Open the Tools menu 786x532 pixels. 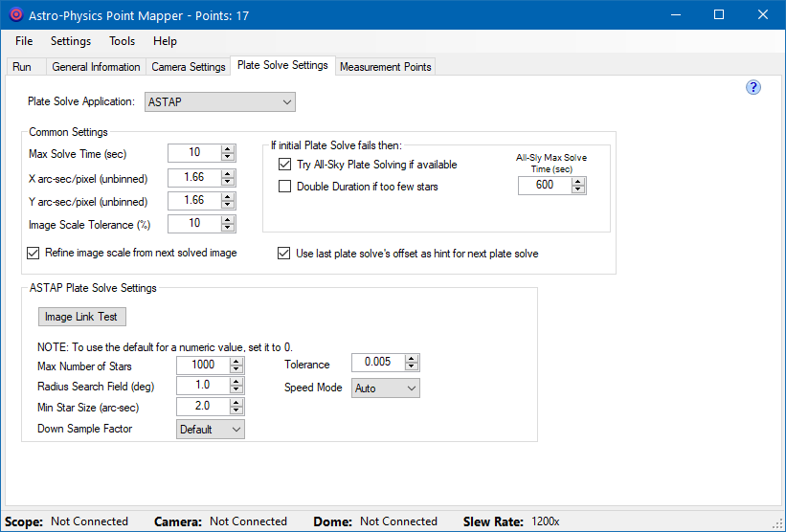coord(123,41)
